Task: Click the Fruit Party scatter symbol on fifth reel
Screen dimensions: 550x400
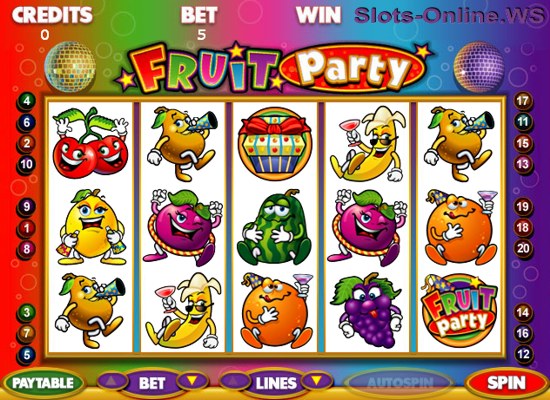Action: coord(459,311)
